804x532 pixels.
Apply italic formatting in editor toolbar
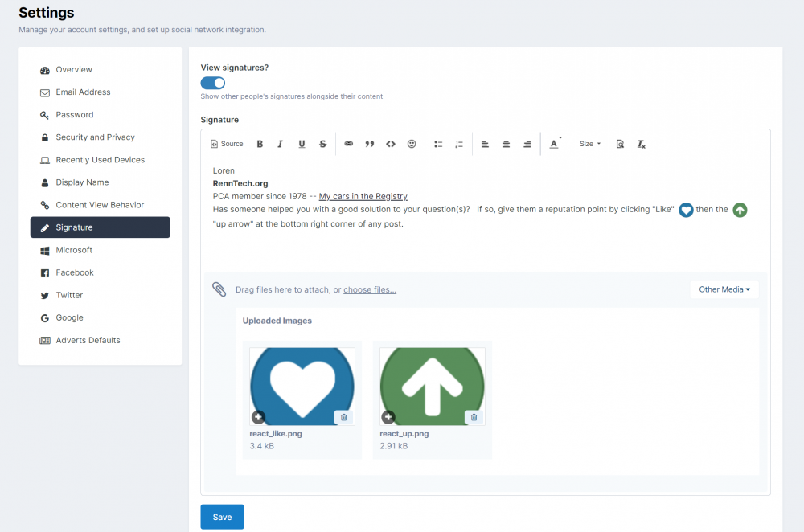point(281,144)
